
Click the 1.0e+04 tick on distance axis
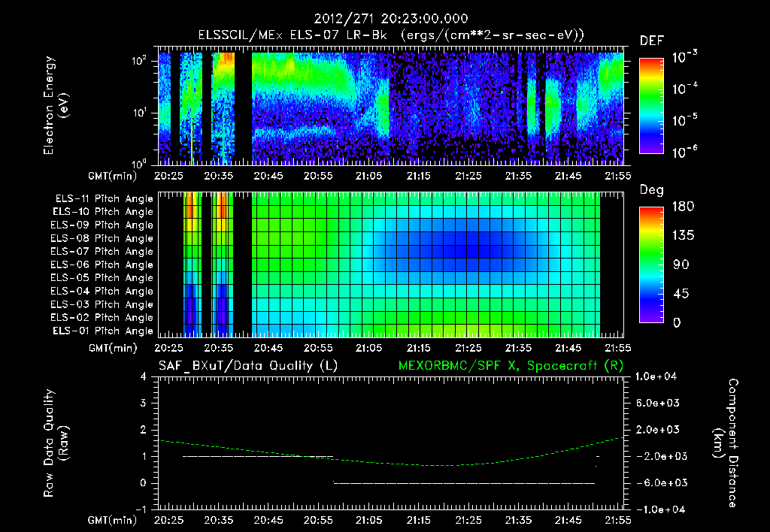(x=657, y=377)
